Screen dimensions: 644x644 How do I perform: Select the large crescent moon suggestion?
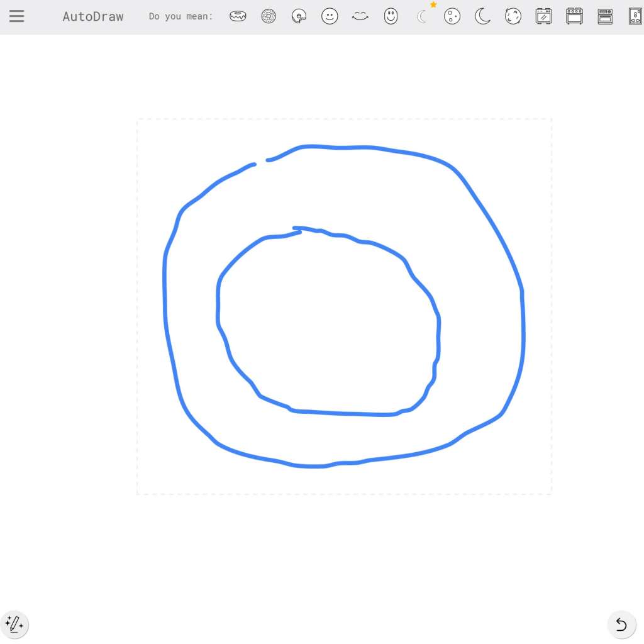(x=482, y=16)
